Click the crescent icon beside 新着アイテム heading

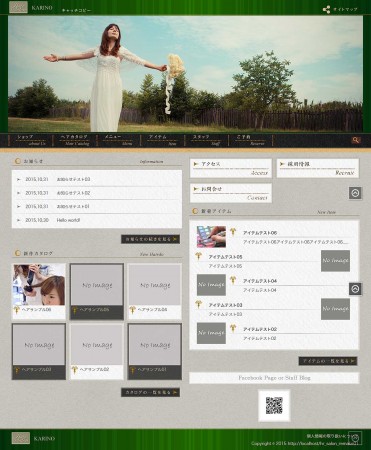click(195, 211)
